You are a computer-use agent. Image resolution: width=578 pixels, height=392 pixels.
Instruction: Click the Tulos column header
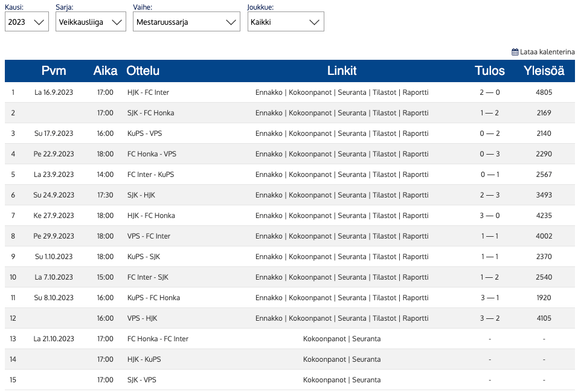(x=490, y=71)
